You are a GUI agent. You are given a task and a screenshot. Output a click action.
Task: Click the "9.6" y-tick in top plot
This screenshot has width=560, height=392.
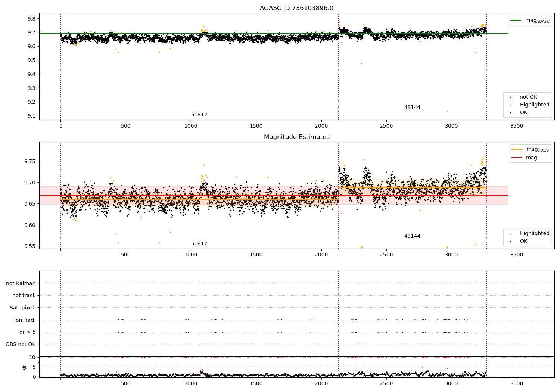[31, 47]
